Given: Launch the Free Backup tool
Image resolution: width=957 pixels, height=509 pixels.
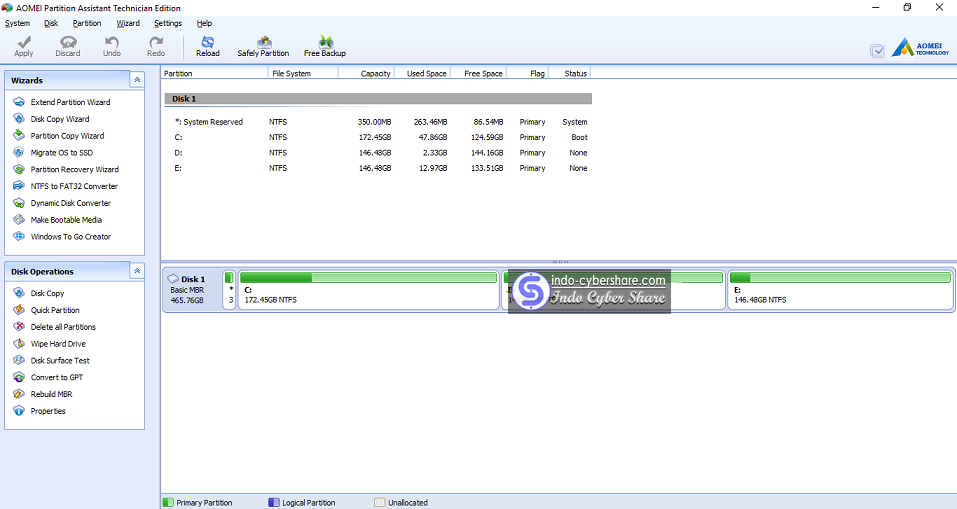Looking at the screenshot, I should (x=325, y=46).
